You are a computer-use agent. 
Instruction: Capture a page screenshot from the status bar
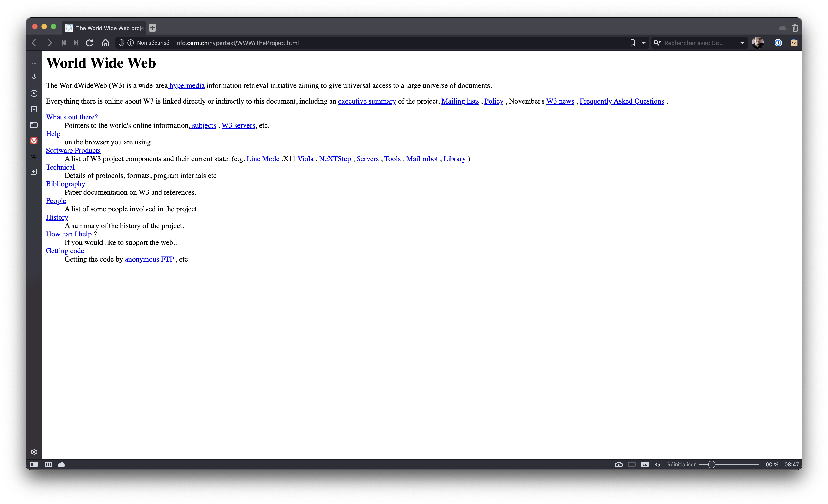tap(619, 464)
